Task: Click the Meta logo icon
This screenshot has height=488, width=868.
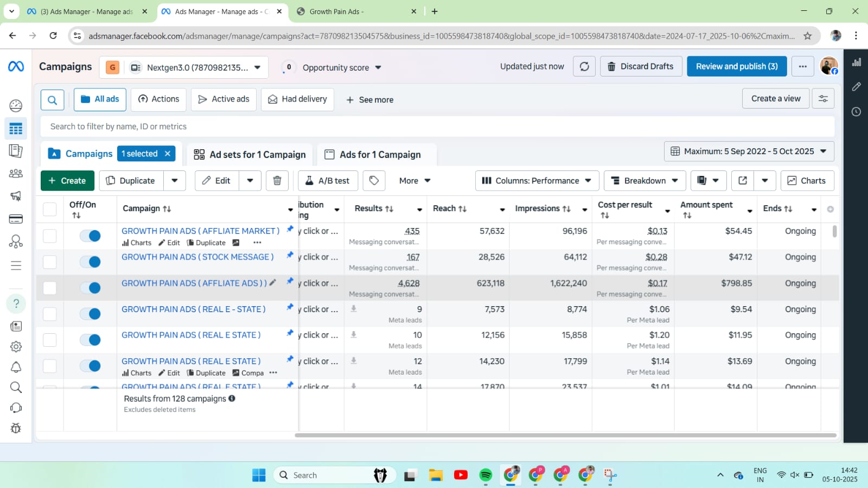Action: (x=16, y=67)
